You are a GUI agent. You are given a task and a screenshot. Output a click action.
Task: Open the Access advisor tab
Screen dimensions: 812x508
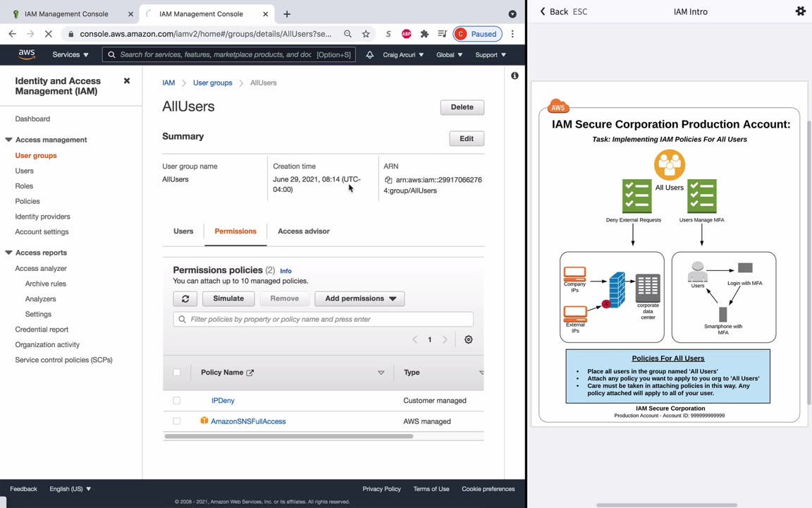click(303, 231)
